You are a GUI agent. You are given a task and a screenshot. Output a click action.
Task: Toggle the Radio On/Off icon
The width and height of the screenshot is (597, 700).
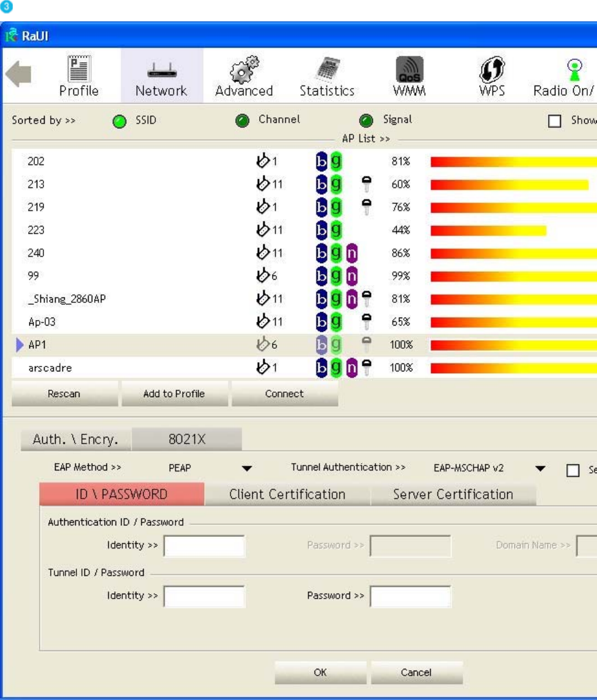574,68
